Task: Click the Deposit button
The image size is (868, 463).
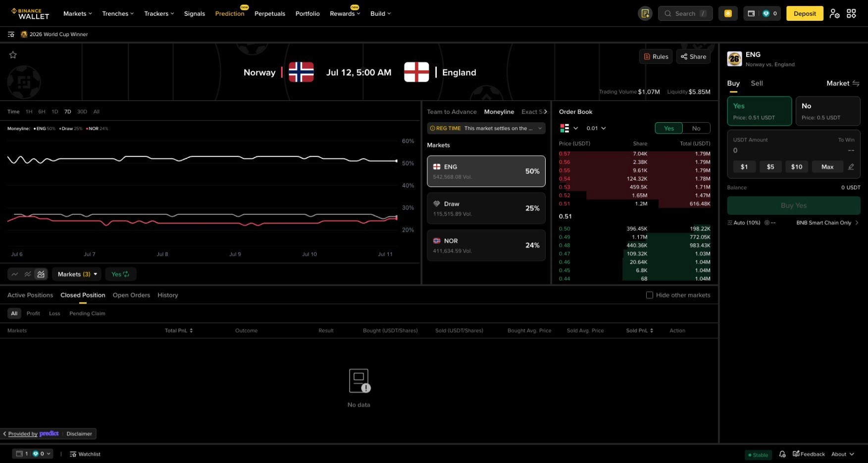Action: 805,13
